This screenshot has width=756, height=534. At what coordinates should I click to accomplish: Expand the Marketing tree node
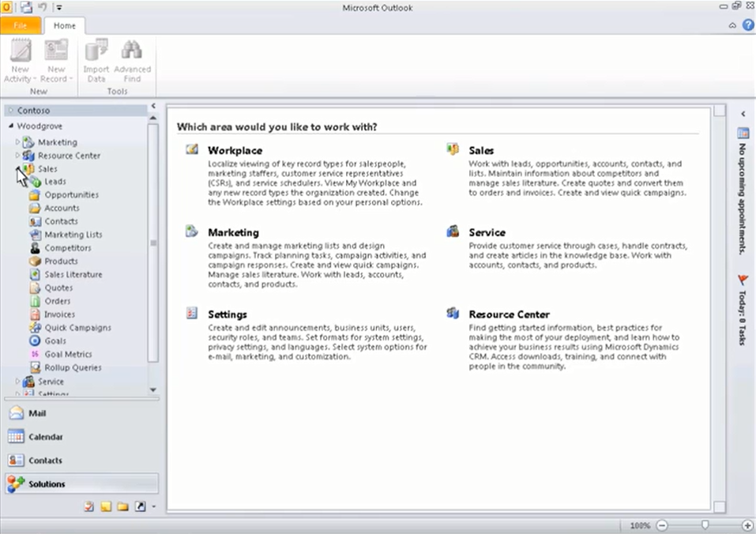18,141
